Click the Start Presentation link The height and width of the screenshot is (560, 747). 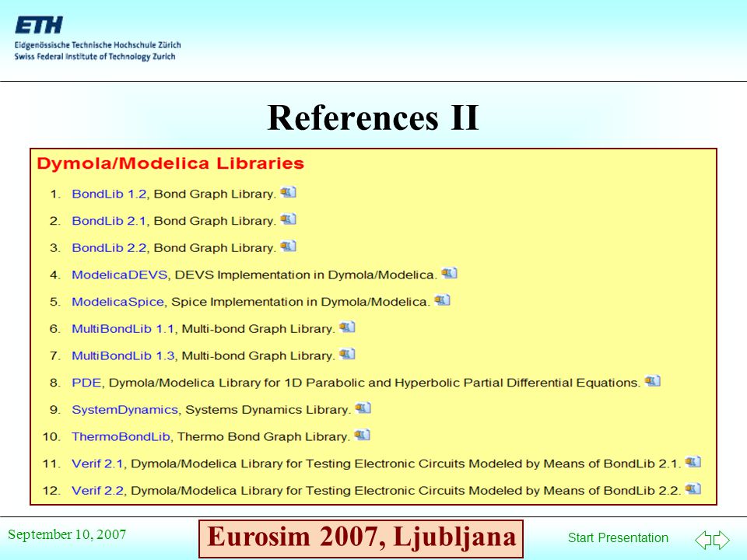[618, 537]
